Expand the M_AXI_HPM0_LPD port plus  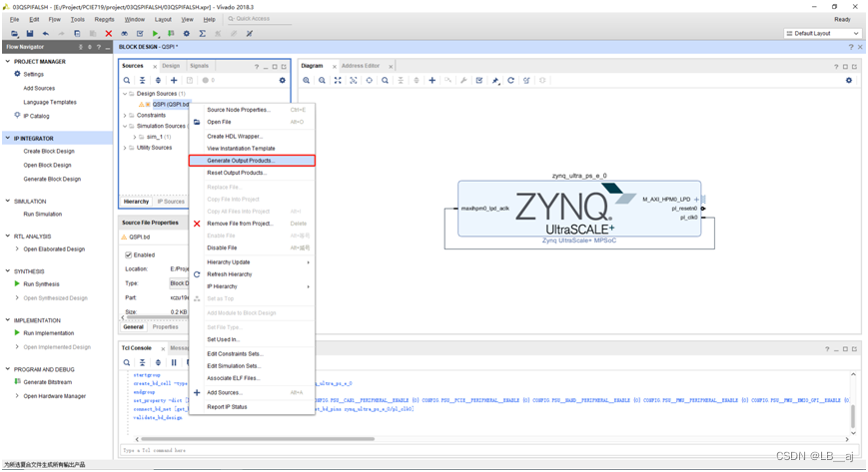[x=696, y=200]
